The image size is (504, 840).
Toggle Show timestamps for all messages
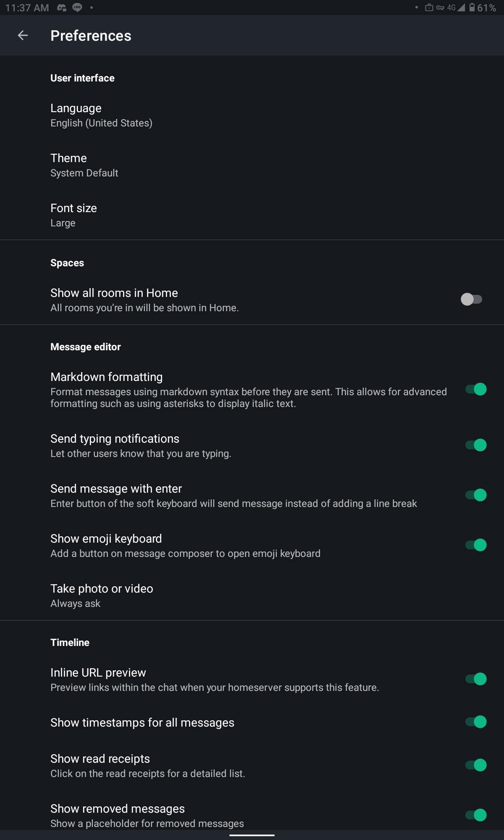(476, 722)
